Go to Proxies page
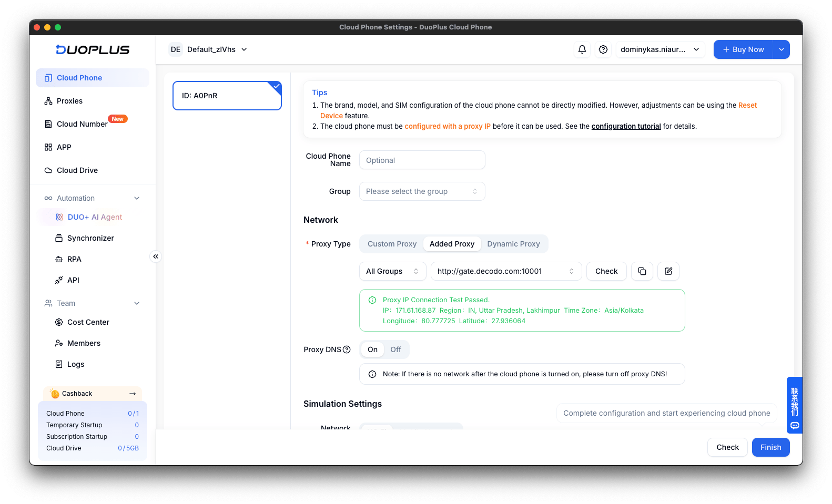 (x=93, y=101)
